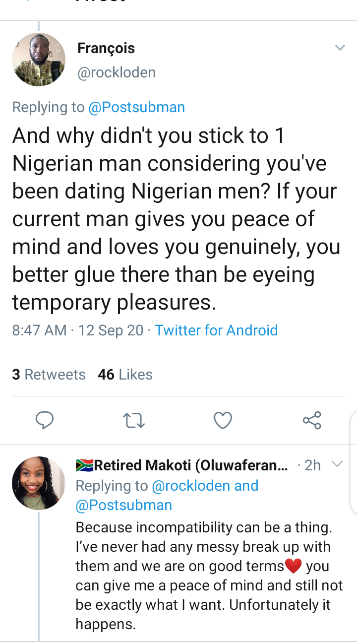The width and height of the screenshot is (357, 644).
Task: Tap the @rockloden handle under François's name
Action: pos(117,72)
